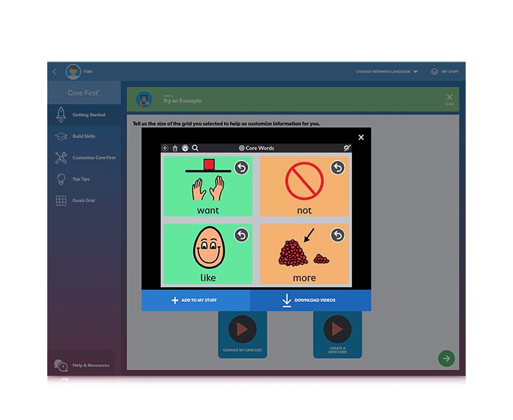Click the back arrow beside the Tobii avatar
The height and width of the screenshot is (420, 513).
(x=54, y=71)
